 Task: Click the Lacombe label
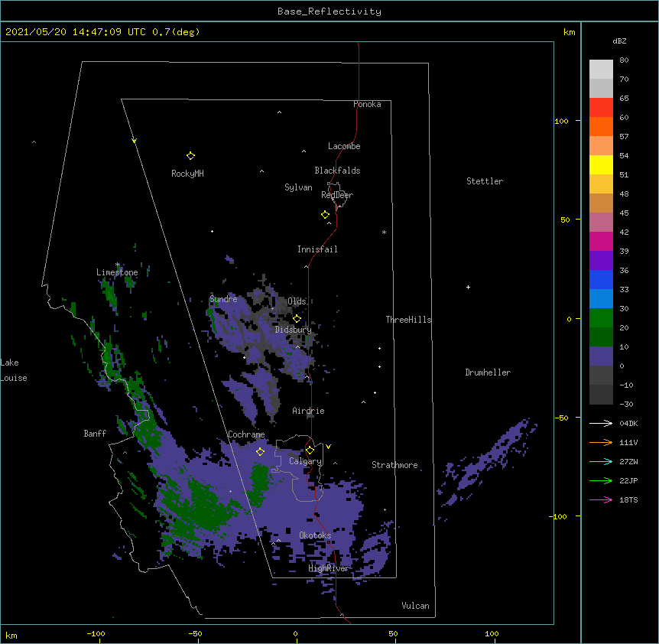(x=344, y=146)
